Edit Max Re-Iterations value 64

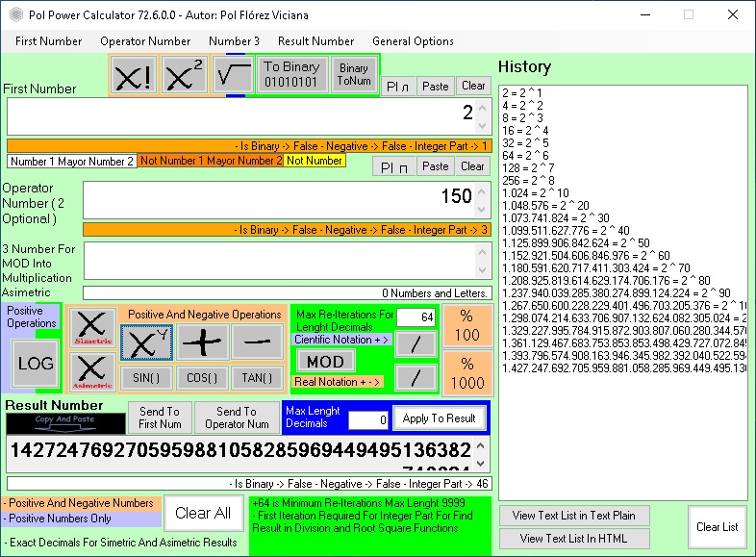[x=416, y=316]
